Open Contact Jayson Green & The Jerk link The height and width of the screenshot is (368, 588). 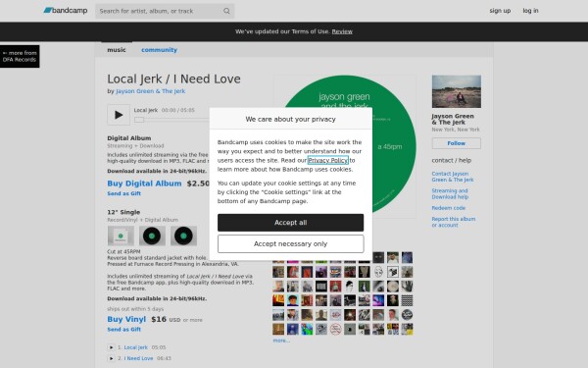coord(452,177)
